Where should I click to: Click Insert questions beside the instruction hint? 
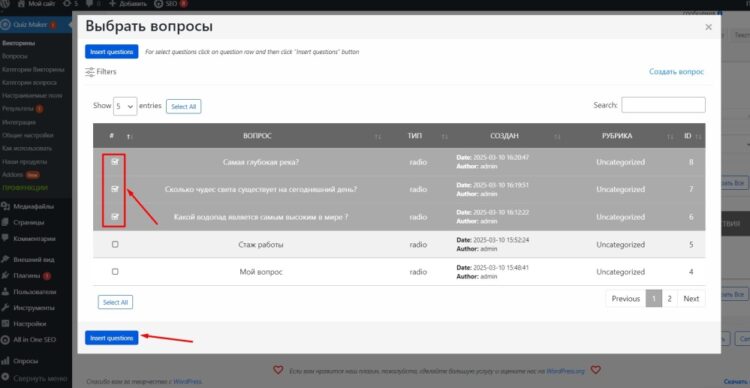coord(111,52)
